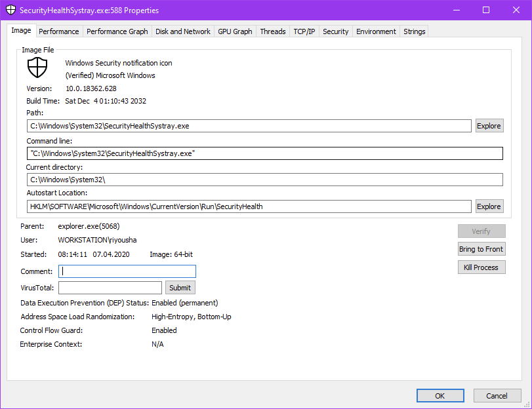Click the Started time 08:14:11 07.04.2020

click(94, 254)
